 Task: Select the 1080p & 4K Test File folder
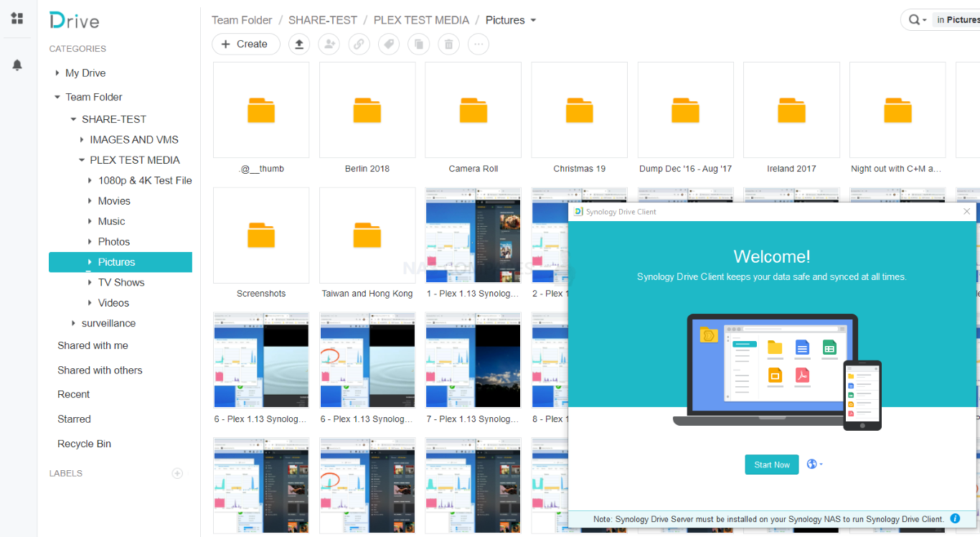(x=145, y=181)
